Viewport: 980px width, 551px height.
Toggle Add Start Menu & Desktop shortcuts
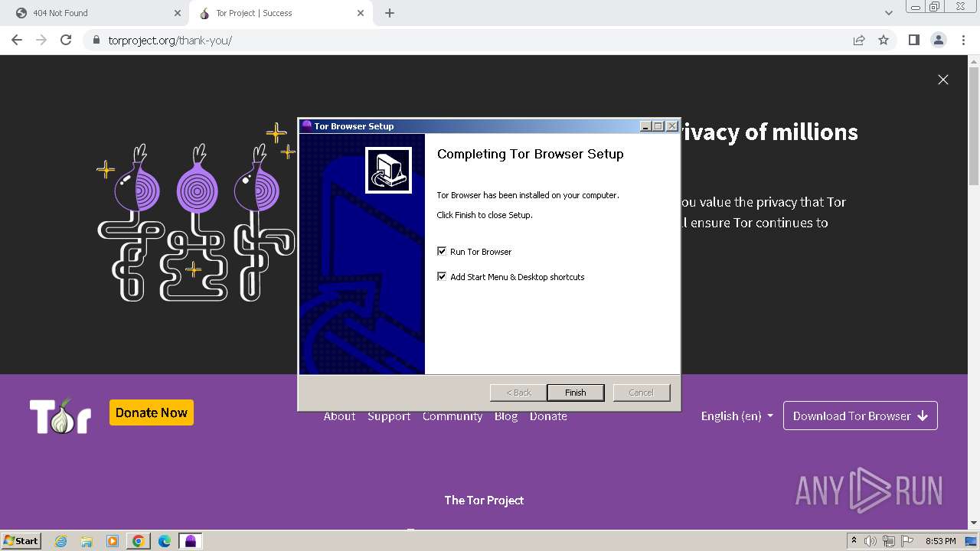tap(442, 276)
